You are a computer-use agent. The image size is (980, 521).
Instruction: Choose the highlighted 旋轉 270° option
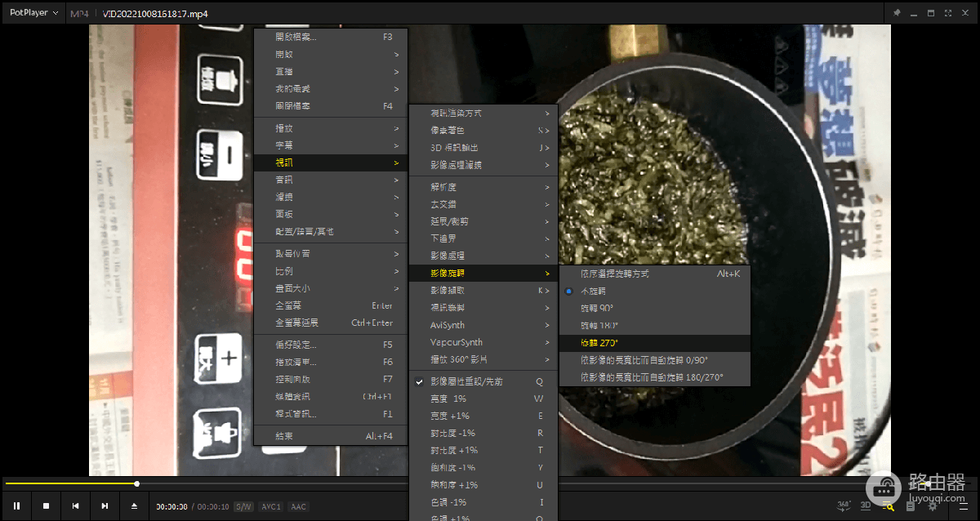654,343
